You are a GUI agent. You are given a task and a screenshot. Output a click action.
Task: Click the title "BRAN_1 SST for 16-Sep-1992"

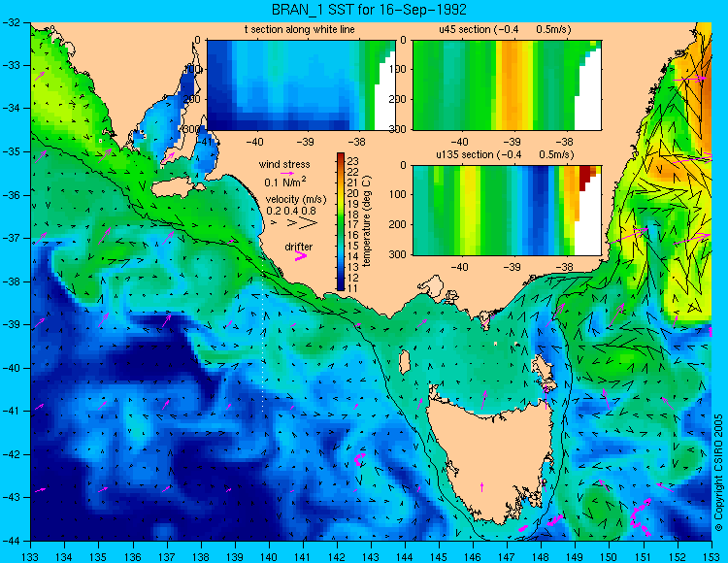pyautogui.click(x=369, y=9)
